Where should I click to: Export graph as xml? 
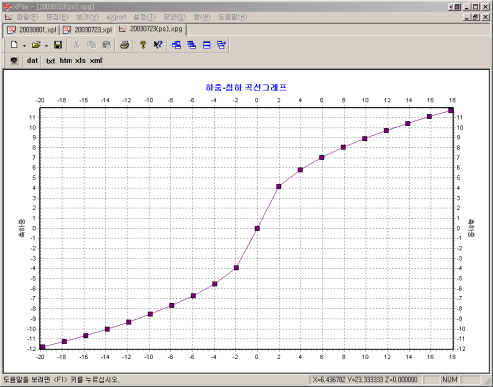pos(96,61)
